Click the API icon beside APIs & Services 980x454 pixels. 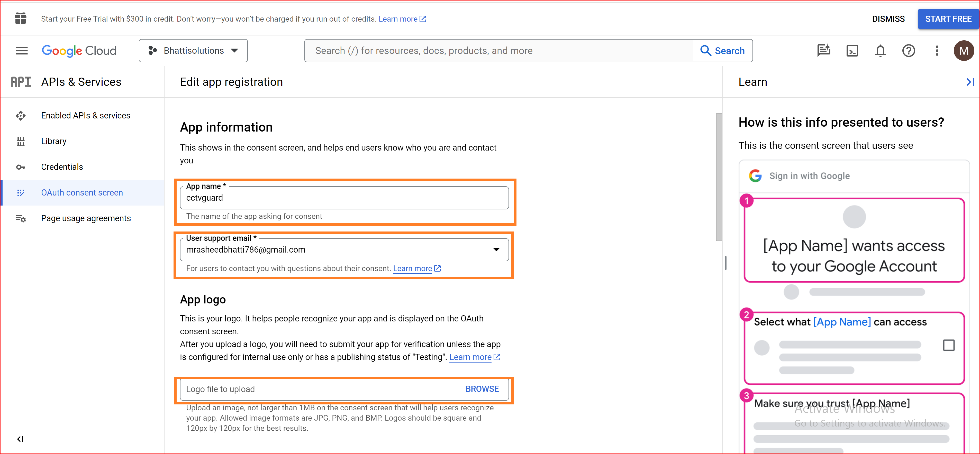[21, 82]
